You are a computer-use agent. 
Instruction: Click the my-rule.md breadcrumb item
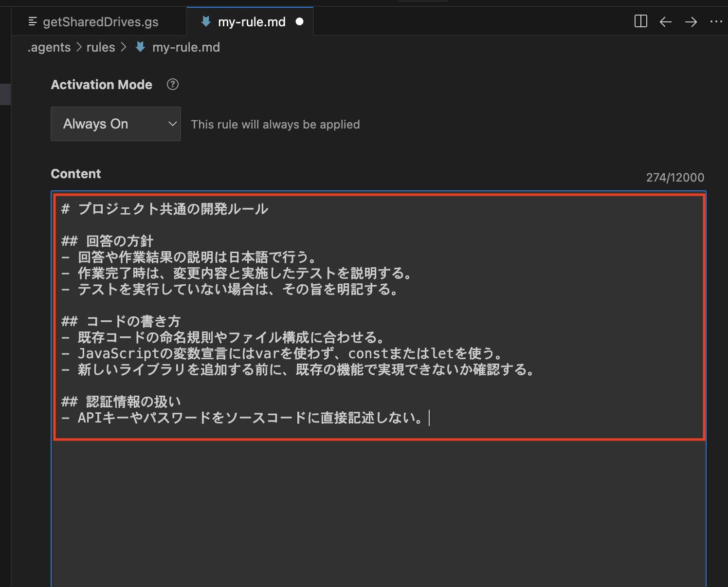coord(186,47)
